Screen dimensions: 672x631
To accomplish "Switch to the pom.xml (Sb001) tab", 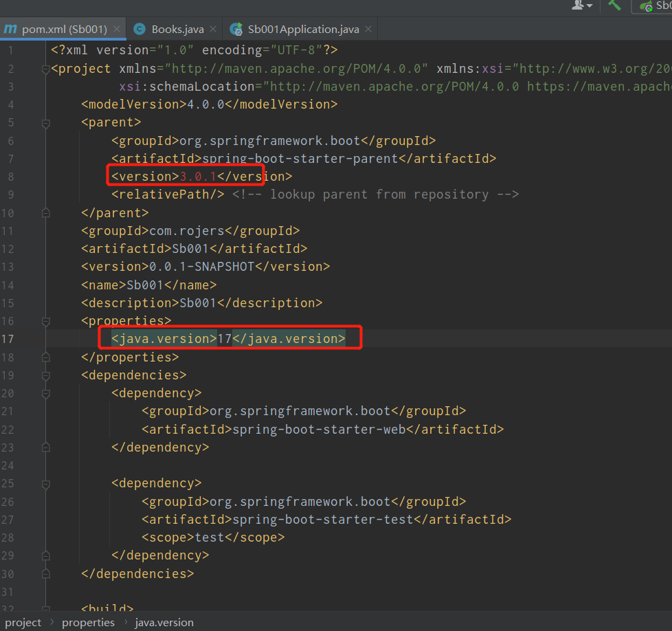I will 63,29.
